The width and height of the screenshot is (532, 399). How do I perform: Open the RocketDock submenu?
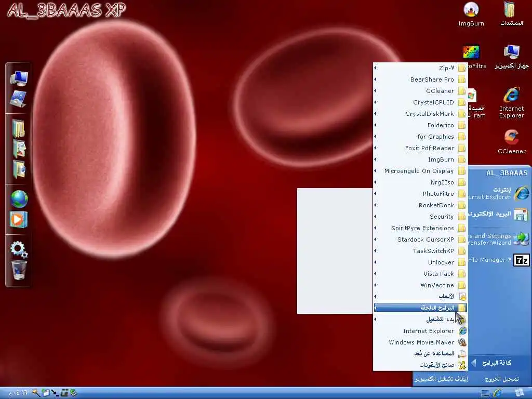[x=420, y=205]
